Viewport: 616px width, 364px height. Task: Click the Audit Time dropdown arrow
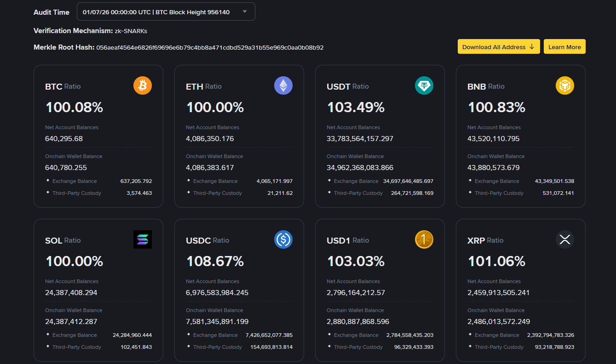click(x=245, y=12)
